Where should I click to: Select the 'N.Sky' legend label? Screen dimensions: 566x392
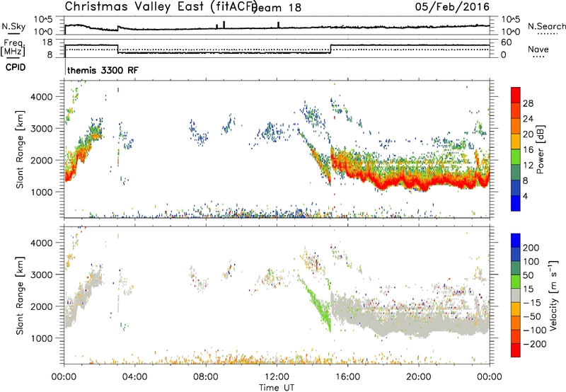pyautogui.click(x=13, y=26)
